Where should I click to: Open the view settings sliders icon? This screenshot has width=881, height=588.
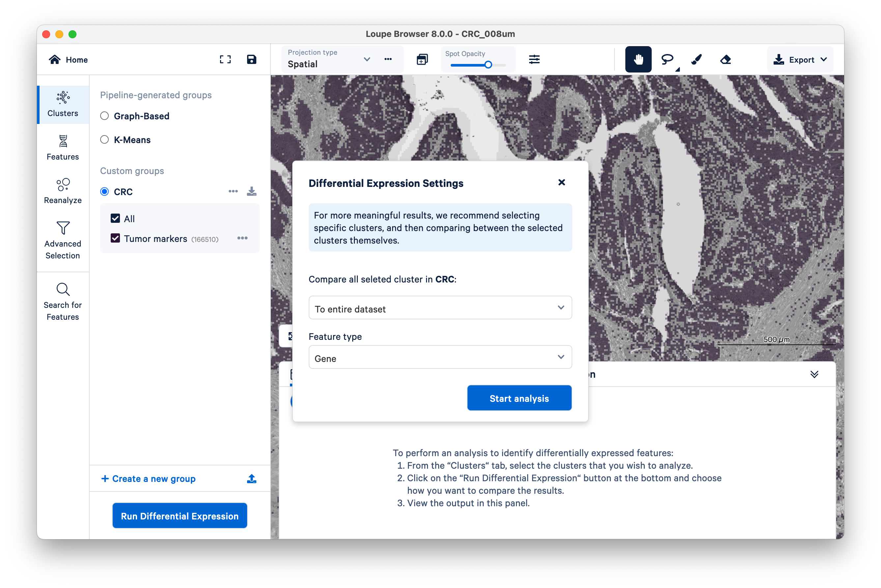(x=534, y=59)
